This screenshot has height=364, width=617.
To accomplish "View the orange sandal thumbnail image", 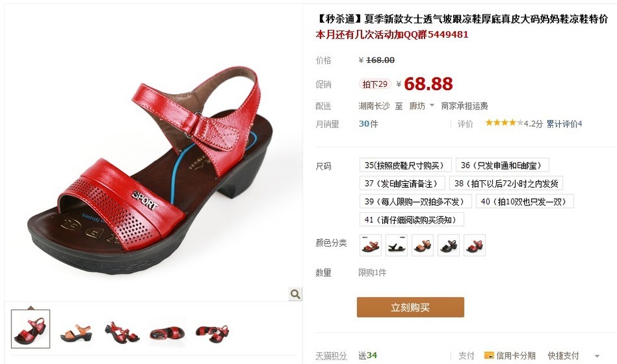I will [x=76, y=333].
